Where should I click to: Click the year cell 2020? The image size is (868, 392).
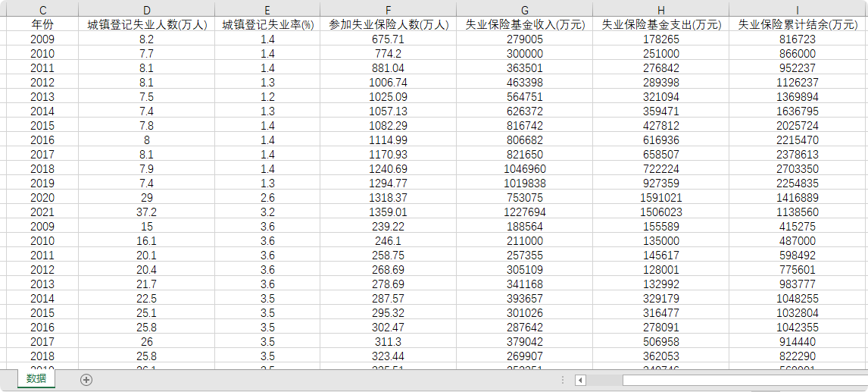(x=42, y=197)
